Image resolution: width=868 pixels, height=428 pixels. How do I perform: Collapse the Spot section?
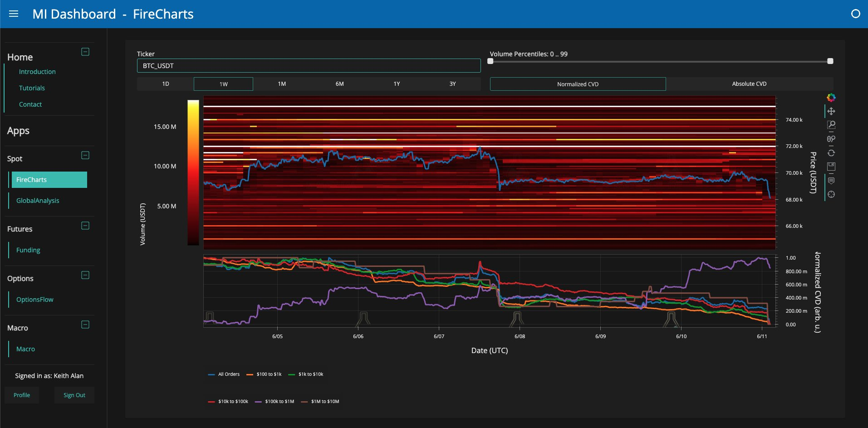(x=85, y=155)
